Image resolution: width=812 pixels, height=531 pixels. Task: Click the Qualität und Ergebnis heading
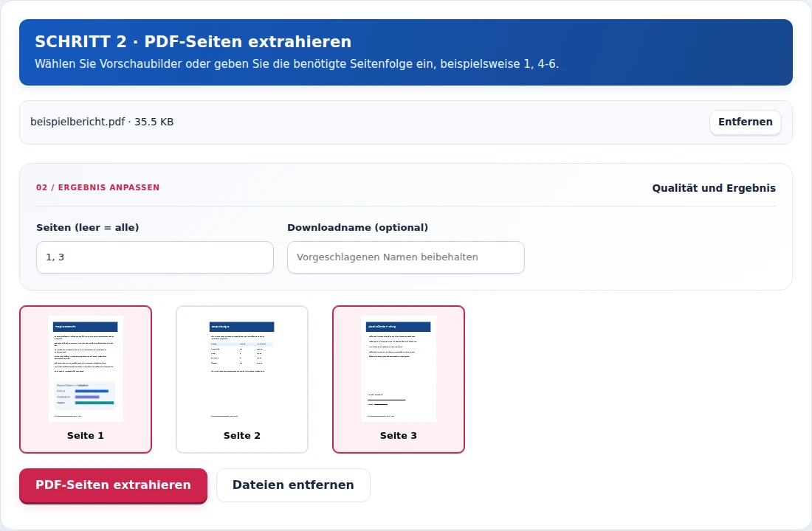(x=714, y=188)
